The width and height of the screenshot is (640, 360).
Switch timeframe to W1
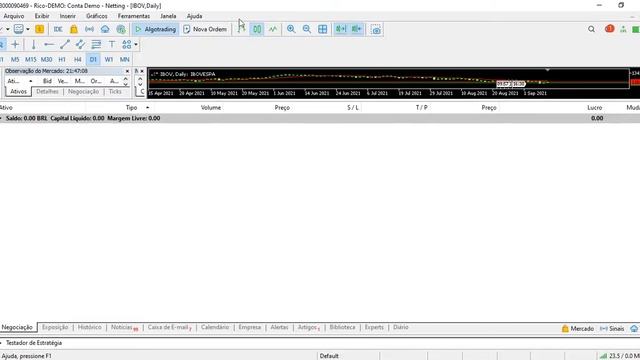pyautogui.click(x=109, y=60)
